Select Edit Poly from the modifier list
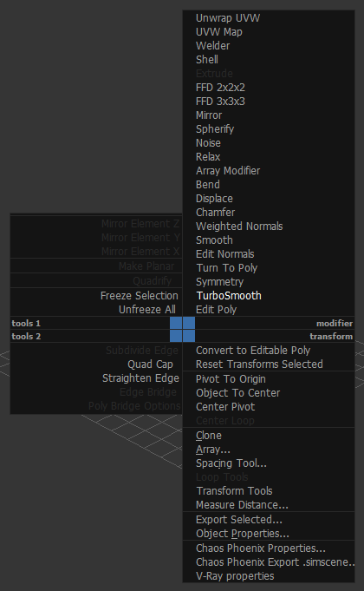The width and height of the screenshot is (364, 591). [x=216, y=310]
